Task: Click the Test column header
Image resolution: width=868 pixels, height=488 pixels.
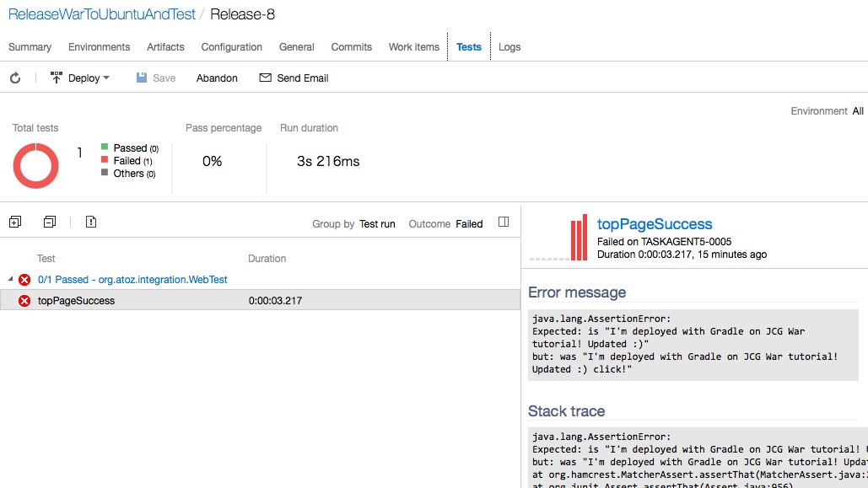Action: pyautogui.click(x=46, y=259)
